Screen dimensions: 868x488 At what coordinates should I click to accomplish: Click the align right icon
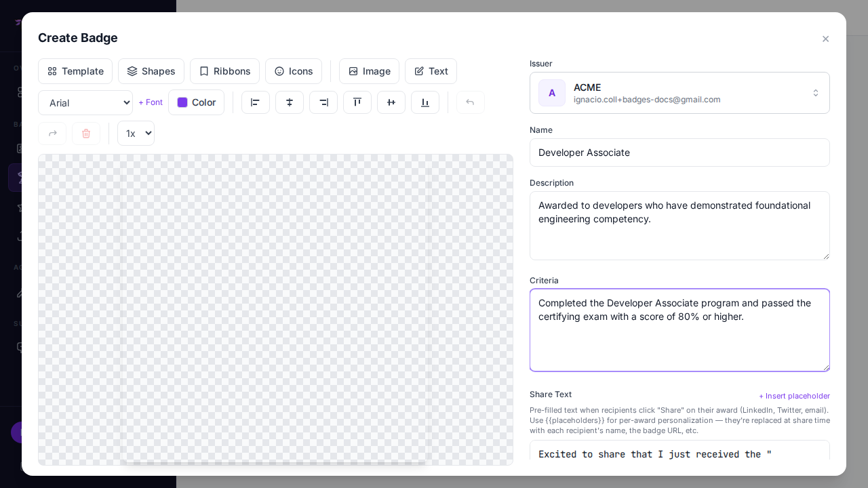coord(323,102)
